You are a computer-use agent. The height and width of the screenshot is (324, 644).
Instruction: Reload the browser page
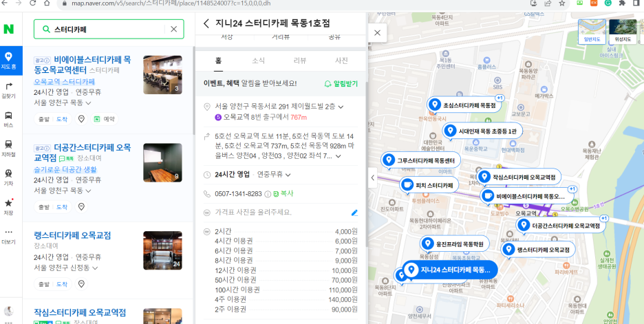tap(33, 3)
